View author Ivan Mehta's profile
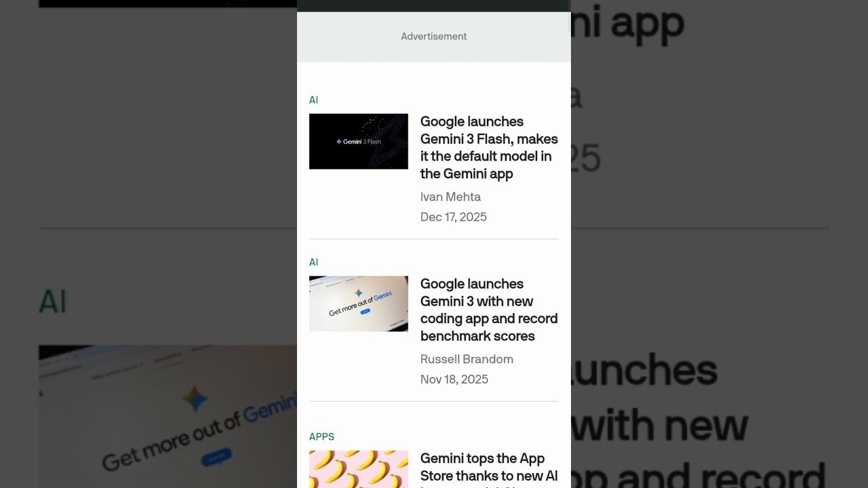Image resolution: width=868 pixels, height=488 pixels. coord(450,197)
